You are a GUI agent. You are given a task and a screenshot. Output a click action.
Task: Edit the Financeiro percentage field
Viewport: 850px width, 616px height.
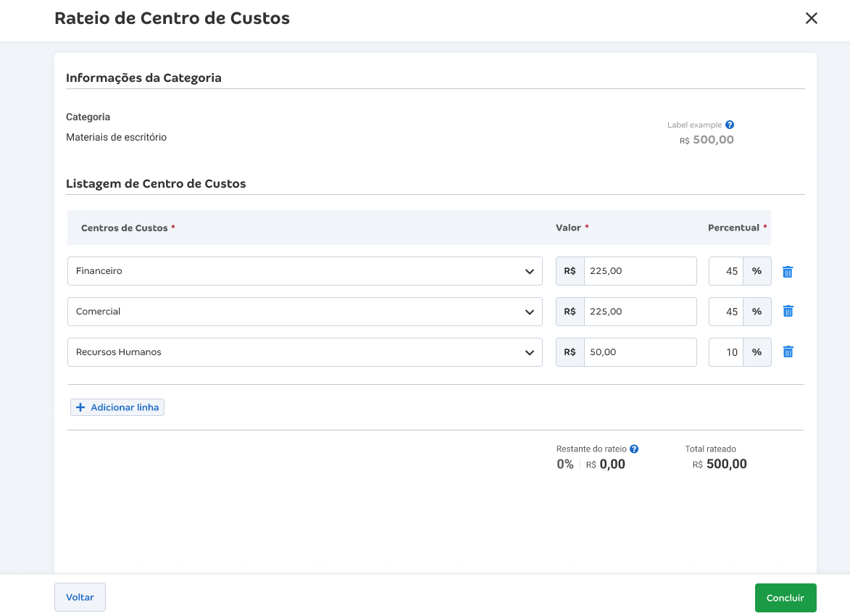coord(726,271)
